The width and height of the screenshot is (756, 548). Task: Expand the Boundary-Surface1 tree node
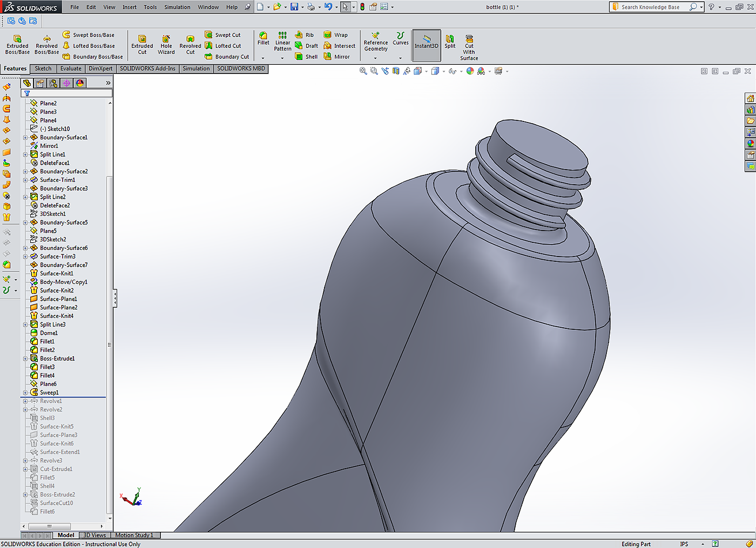tap(25, 138)
